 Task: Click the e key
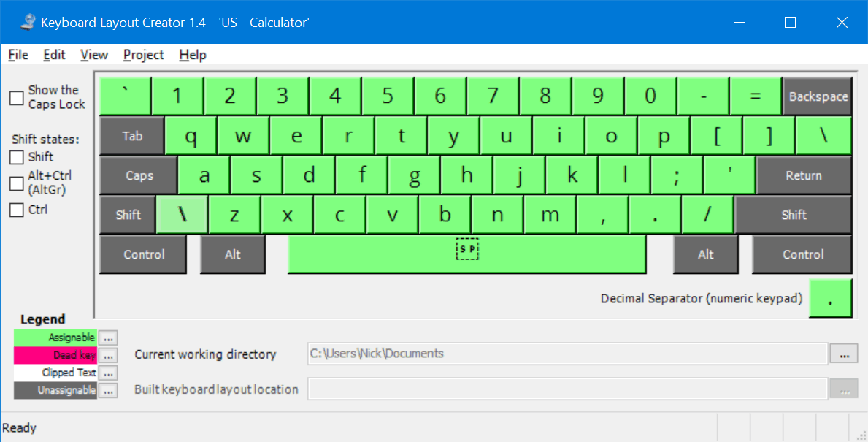(296, 136)
